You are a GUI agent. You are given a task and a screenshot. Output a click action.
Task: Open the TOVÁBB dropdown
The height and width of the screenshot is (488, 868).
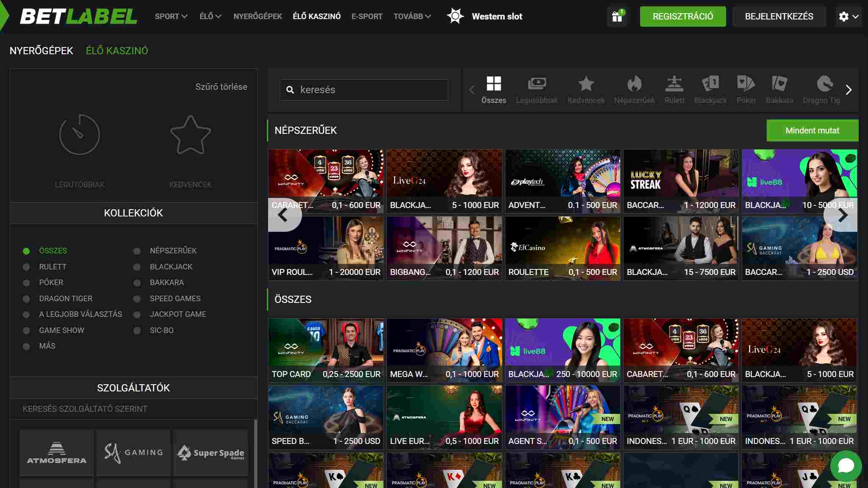412,16
